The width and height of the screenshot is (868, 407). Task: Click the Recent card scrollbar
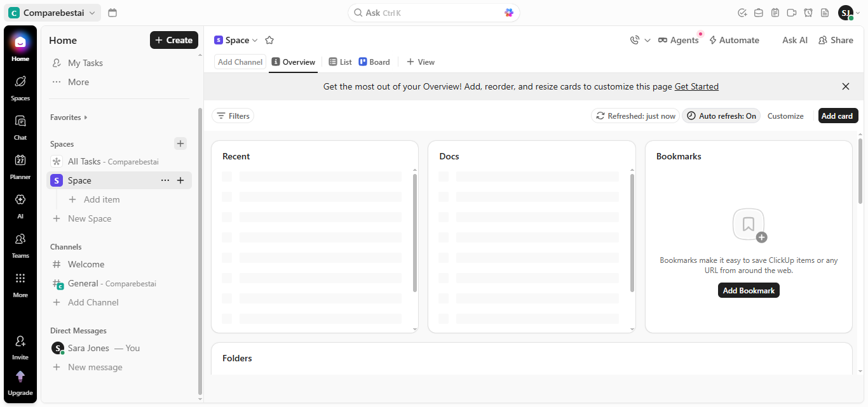click(415, 233)
